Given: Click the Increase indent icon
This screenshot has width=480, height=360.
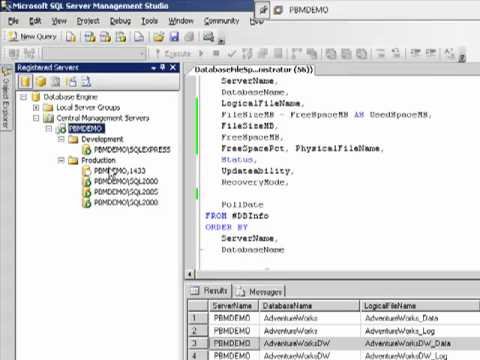Looking at the screenshot, I should [431, 53].
